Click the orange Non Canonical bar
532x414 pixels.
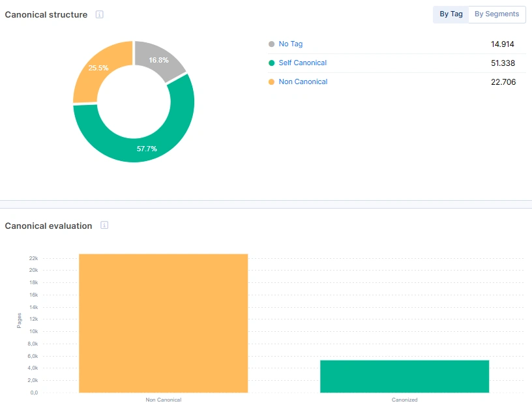[163, 323]
